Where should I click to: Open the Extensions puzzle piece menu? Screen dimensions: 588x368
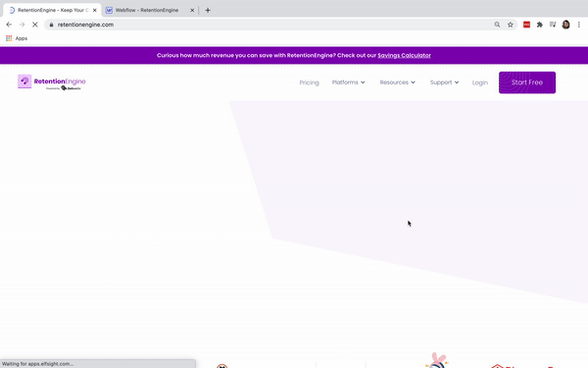[540, 25]
